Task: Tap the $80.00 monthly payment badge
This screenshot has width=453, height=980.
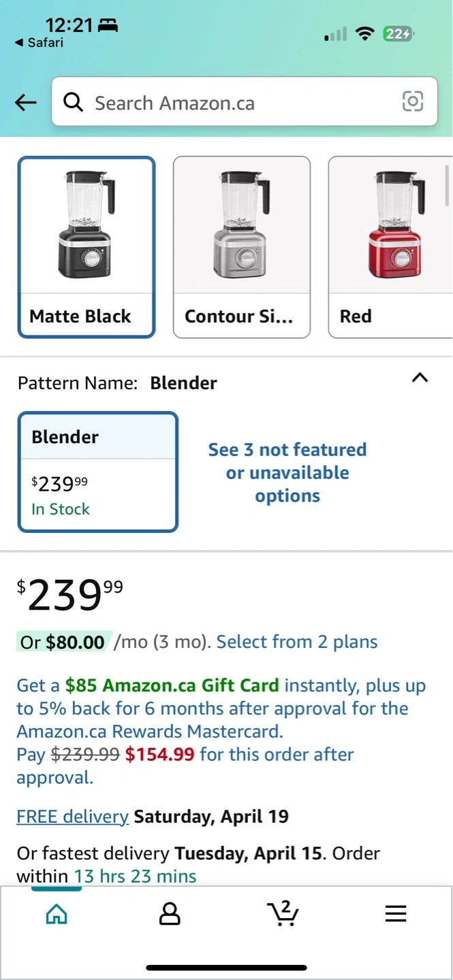Action: [63, 642]
